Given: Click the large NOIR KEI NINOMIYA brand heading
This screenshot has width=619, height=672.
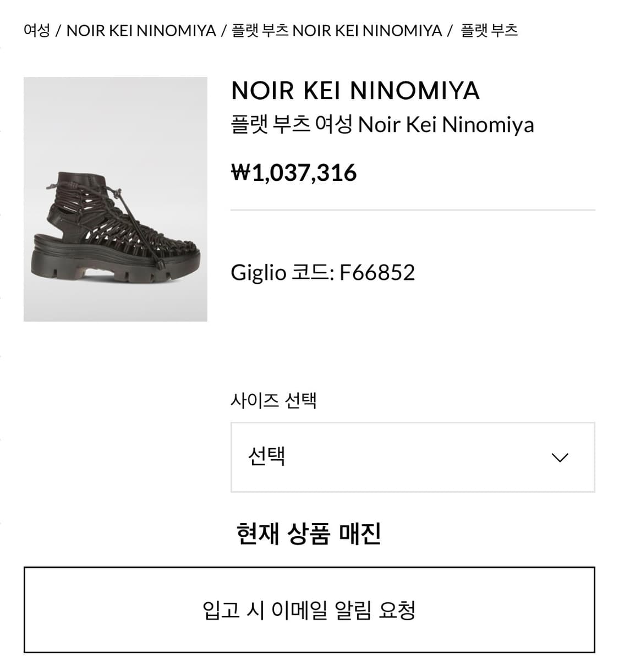Looking at the screenshot, I should point(355,91).
